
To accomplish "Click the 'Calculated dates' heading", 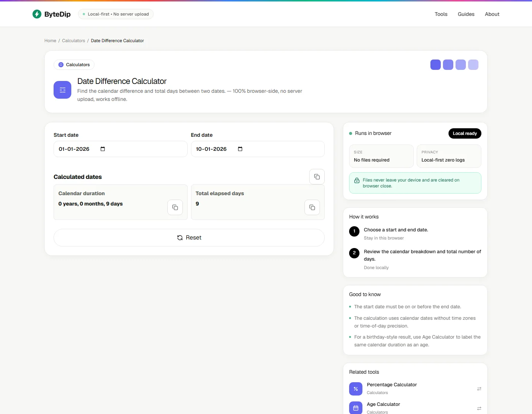I will (x=78, y=177).
